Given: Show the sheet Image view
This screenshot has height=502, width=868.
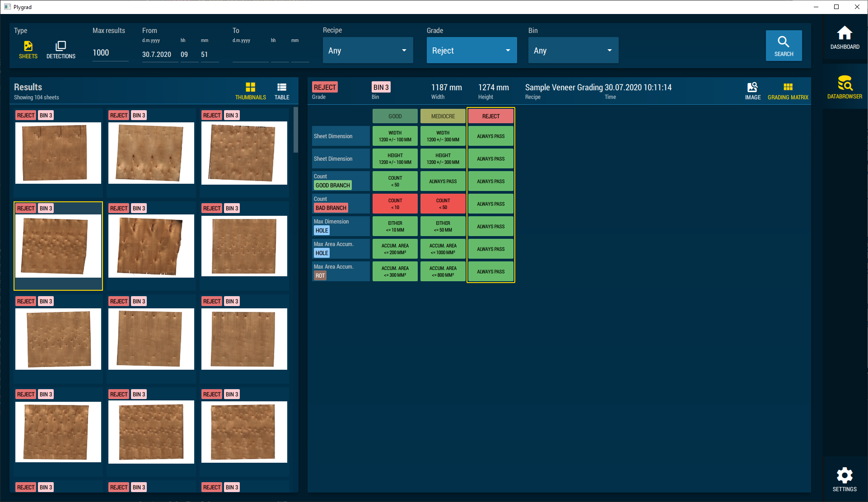Looking at the screenshot, I should click(752, 91).
